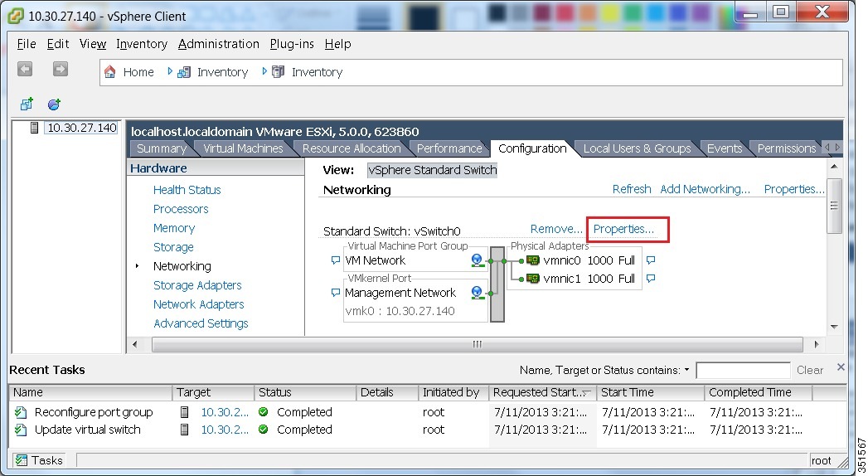Click Remove for vSwitch0

click(556, 229)
